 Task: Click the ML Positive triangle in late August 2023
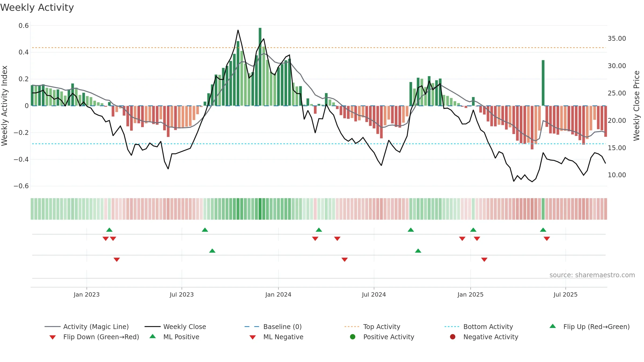click(x=212, y=251)
